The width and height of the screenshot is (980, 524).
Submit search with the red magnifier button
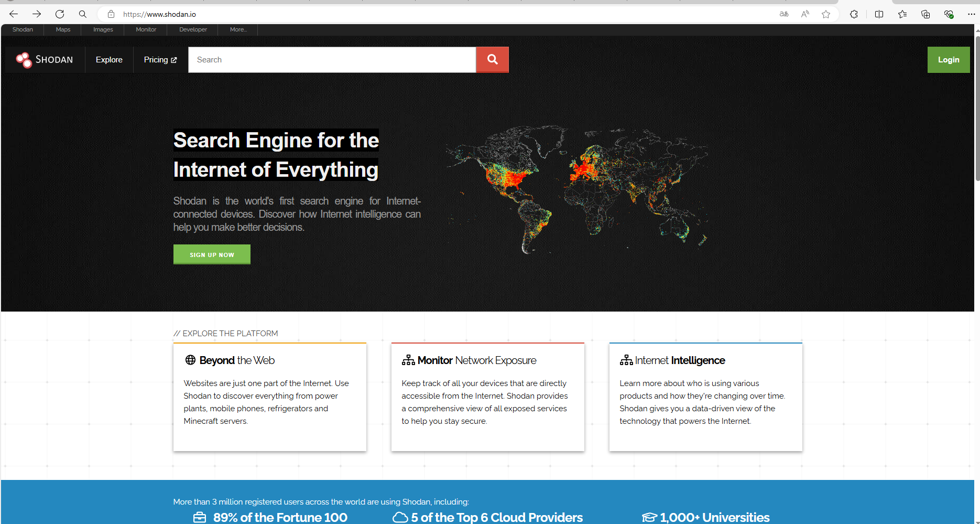[x=492, y=60]
